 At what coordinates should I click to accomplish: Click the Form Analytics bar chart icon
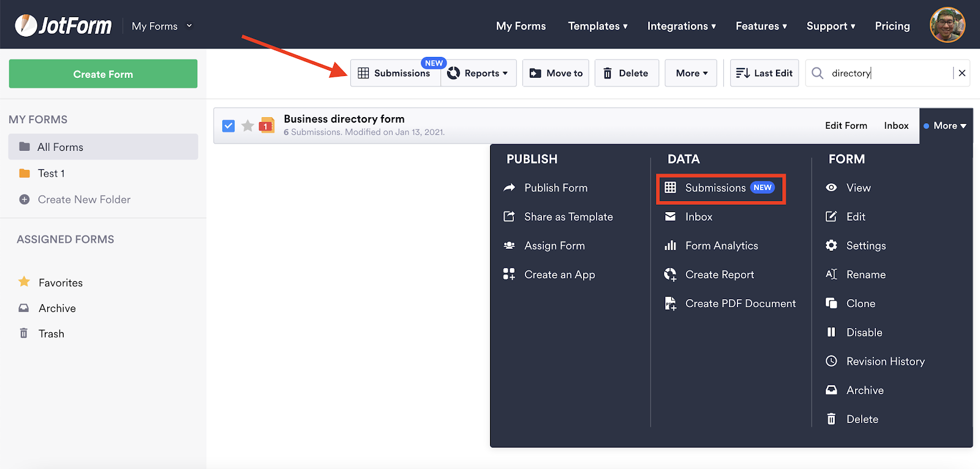[670, 245]
